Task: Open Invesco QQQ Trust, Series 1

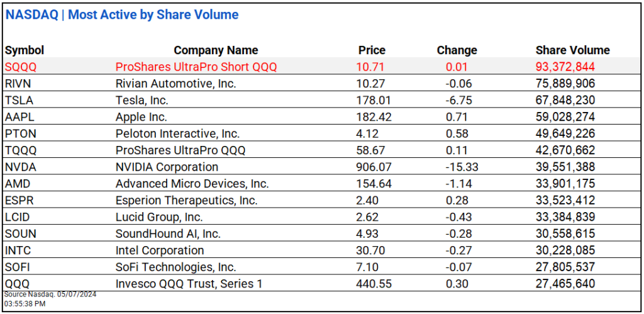Action: (189, 284)
